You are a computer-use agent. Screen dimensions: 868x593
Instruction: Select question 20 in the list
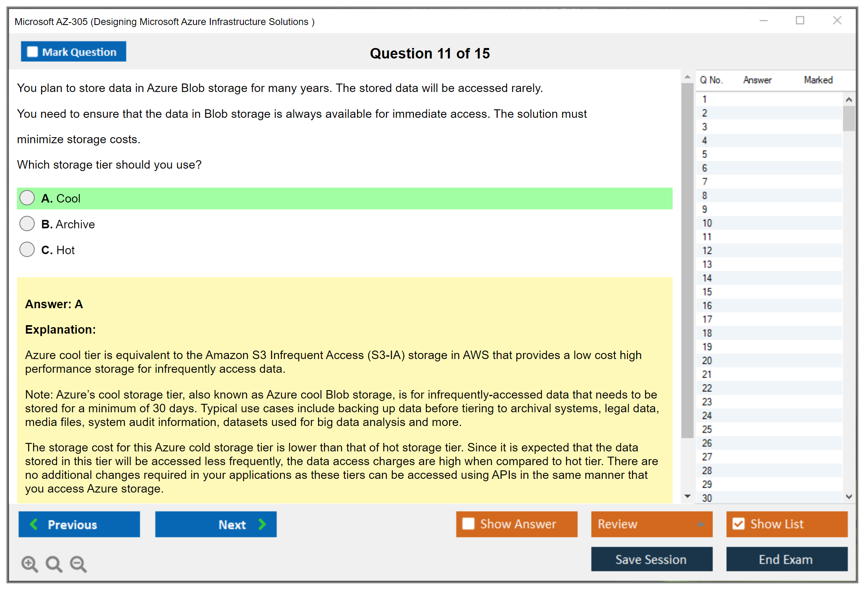click(x=707, y=360)
